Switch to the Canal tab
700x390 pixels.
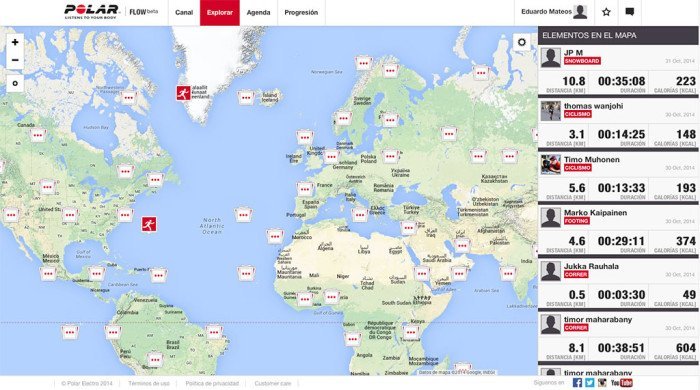[184, 12]
